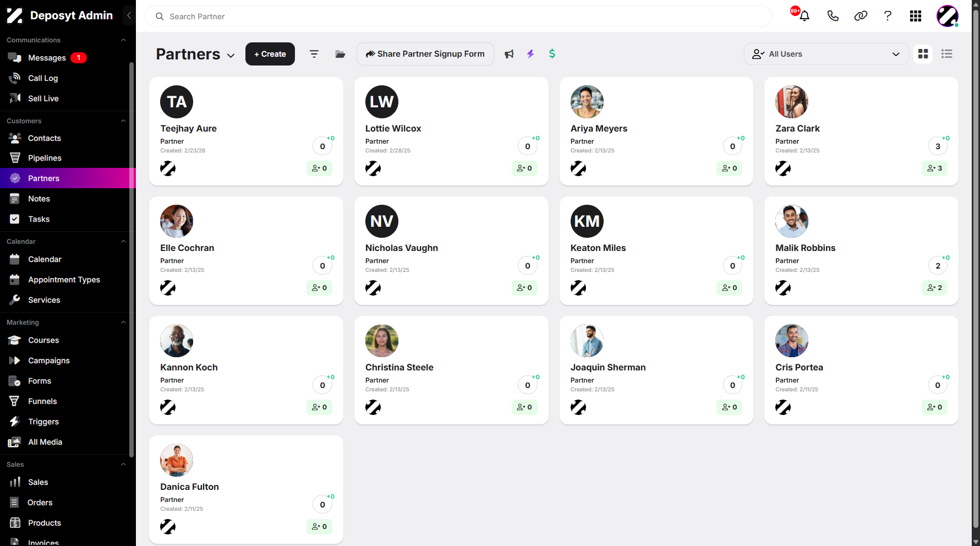
Task: Click the Contacts sidebar icon
Action: pyautogui.click(x=15, y=138)
